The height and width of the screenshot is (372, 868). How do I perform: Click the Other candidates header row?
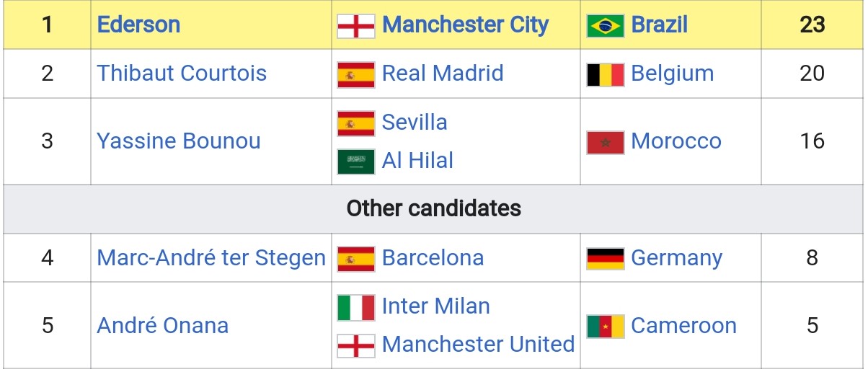click(433, 209)
